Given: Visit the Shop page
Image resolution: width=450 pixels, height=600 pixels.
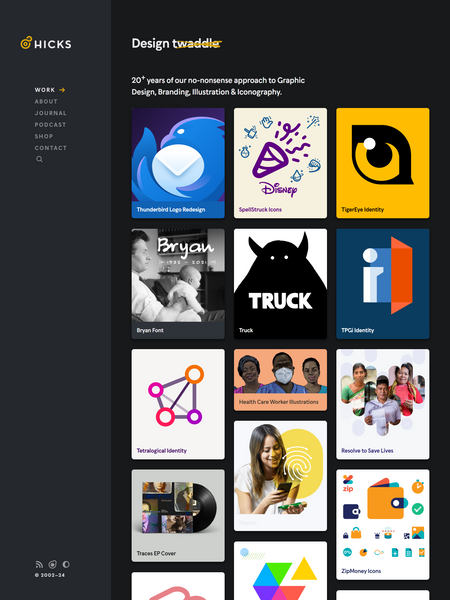Looking at the screenshot, I should pyautogui.click(x=44, y=136).
